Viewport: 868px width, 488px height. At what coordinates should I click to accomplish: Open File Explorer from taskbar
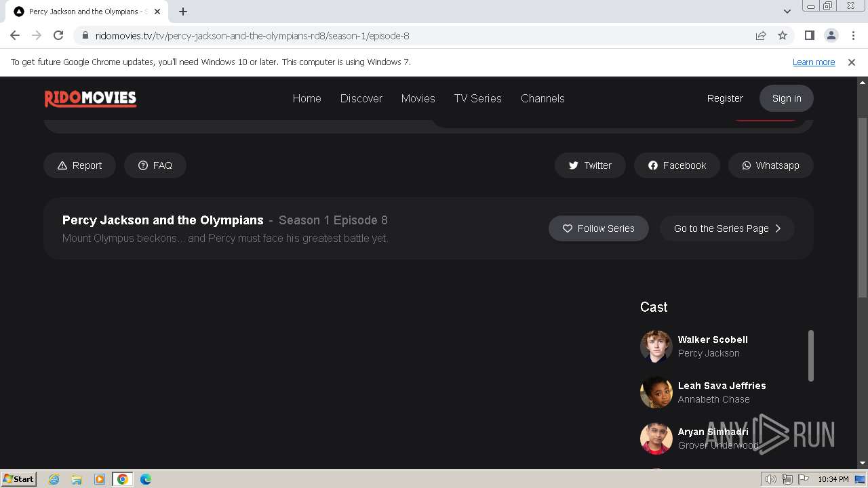coord(77,479)
